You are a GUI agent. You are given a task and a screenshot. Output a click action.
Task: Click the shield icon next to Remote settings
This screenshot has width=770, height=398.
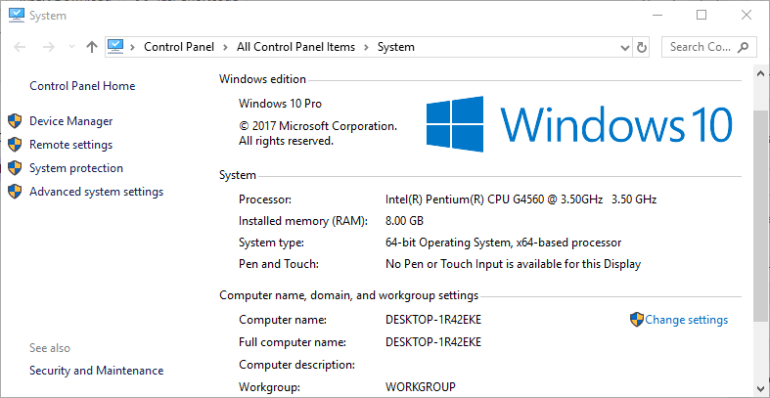click(15, 144)
